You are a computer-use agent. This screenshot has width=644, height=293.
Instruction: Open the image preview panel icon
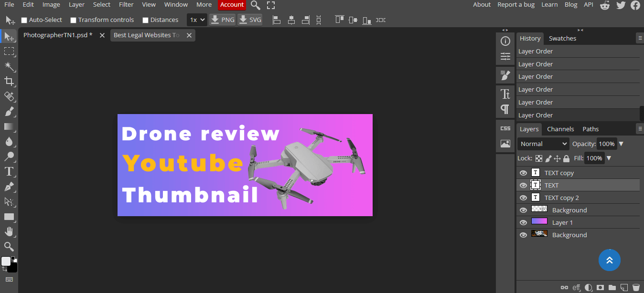(x=505, y=144)
